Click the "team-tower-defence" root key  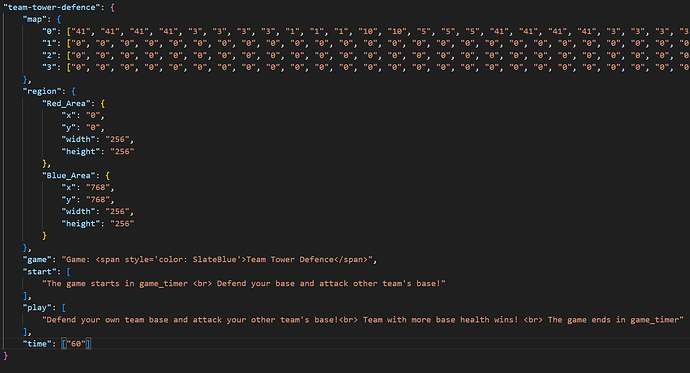[x=52, y=7]
